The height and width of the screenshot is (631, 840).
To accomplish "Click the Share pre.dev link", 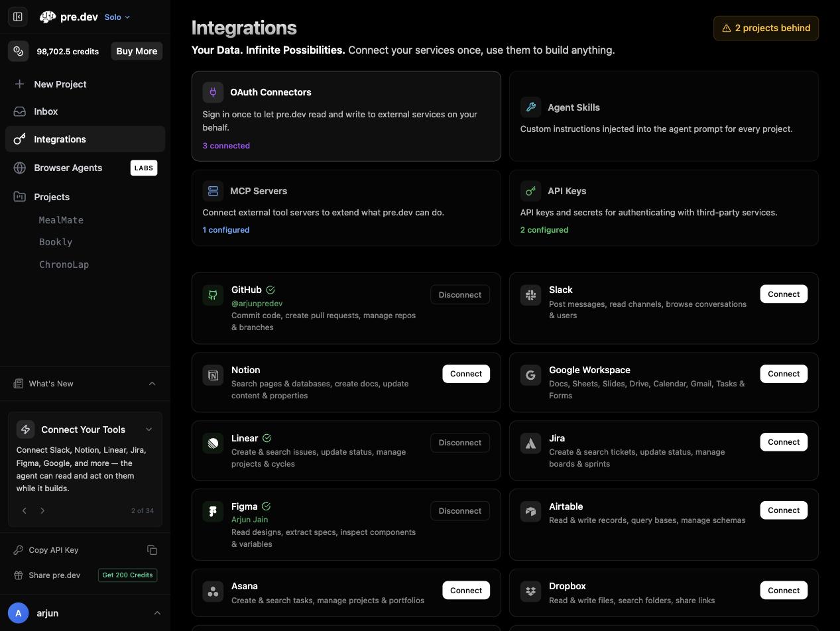I will tap(54, 575).
